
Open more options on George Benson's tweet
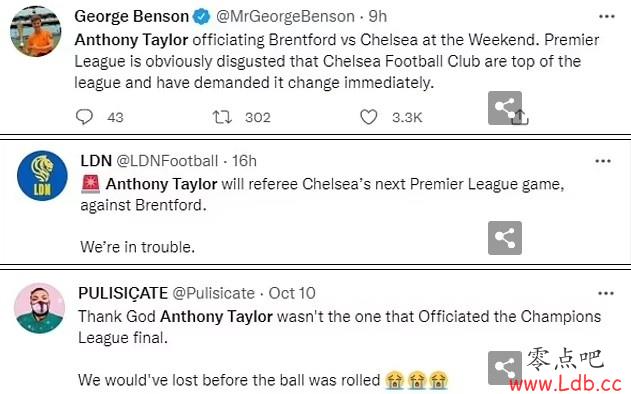(x=606, y=17)
